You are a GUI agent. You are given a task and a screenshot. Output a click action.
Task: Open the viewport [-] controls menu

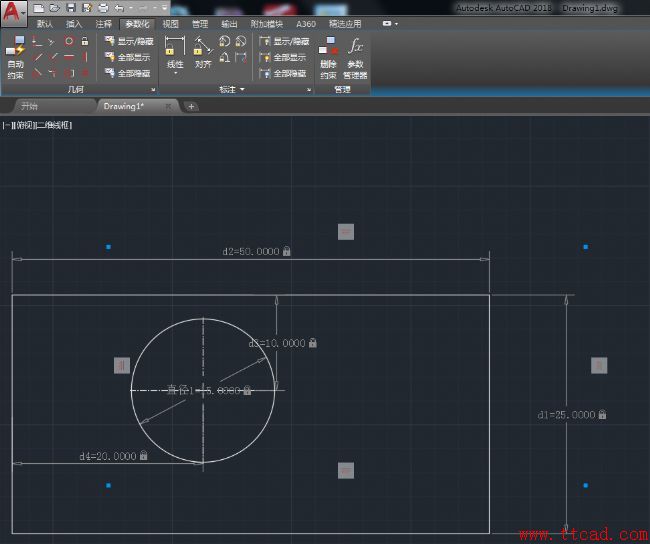pos(7,125)
